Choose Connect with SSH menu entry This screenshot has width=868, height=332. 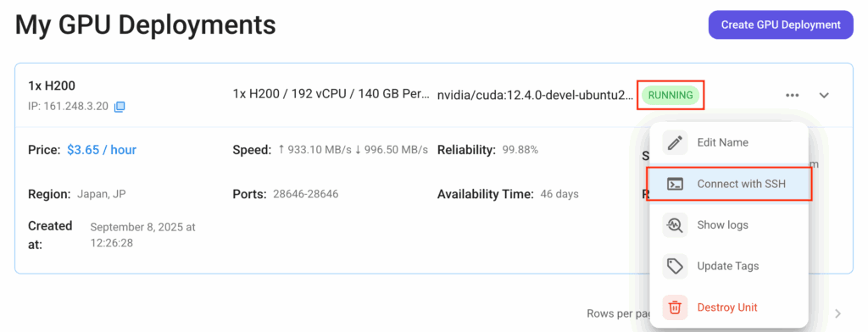point(728,184)
